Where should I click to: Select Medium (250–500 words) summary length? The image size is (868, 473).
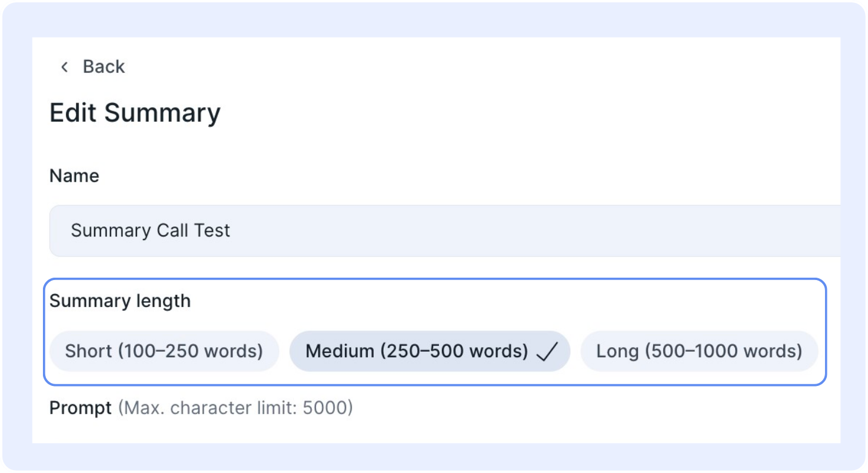coord(430,351)
